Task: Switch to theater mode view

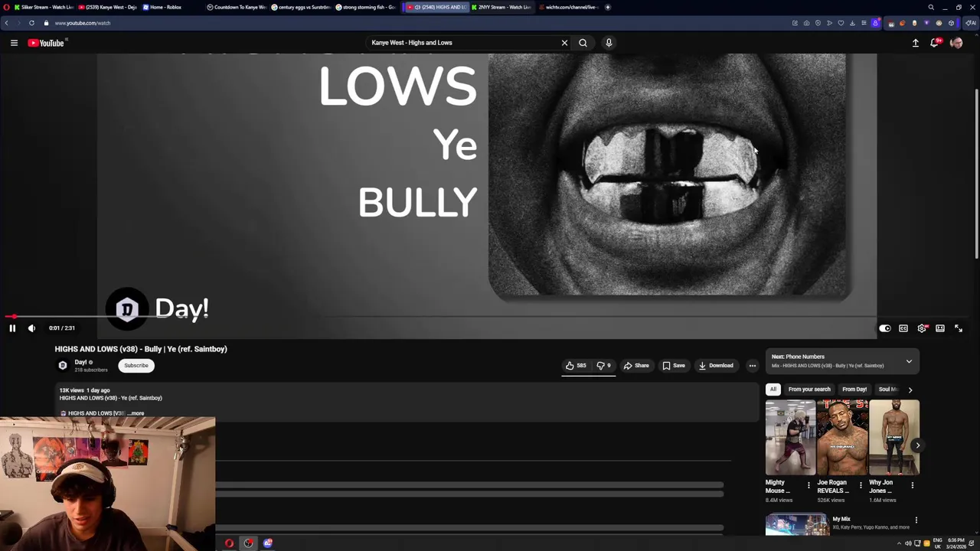Action: click(x=940, y=328)
